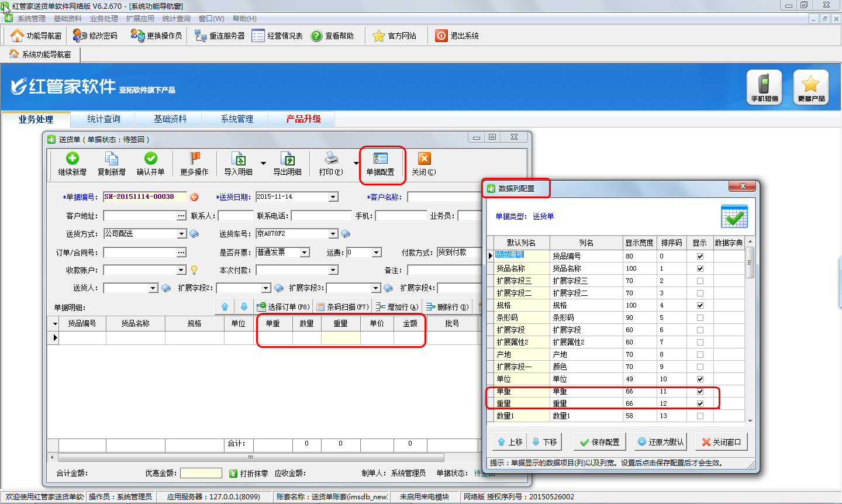Uncheck the 显示 checkbox for 货品名称
This screenshot has width=842, height=504.
point(700,268)
